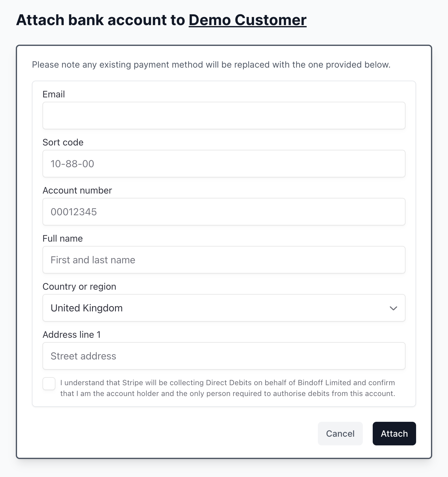
Task: Click the Street address input
Action: coord(224,356)
